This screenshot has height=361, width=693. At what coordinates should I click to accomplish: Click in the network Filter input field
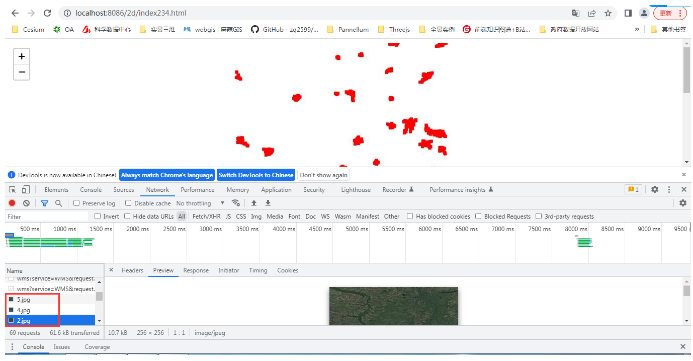click(x=47, y=217)
